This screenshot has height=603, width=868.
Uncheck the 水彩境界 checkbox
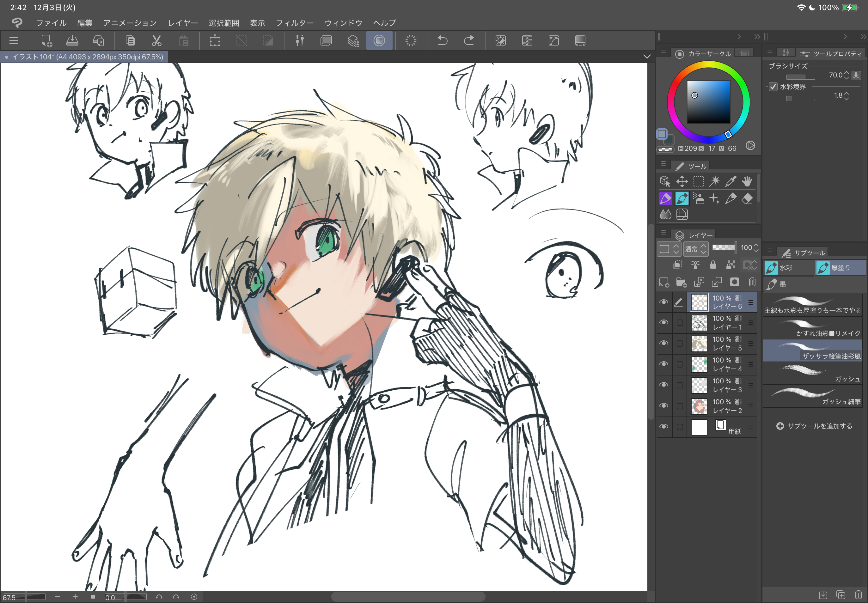point(773,87)
